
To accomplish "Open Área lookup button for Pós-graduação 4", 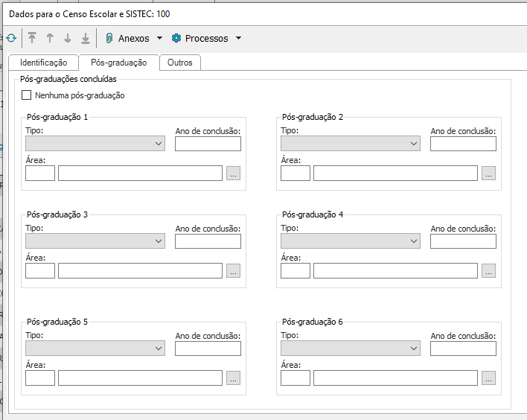I will (x=488, y=271).
